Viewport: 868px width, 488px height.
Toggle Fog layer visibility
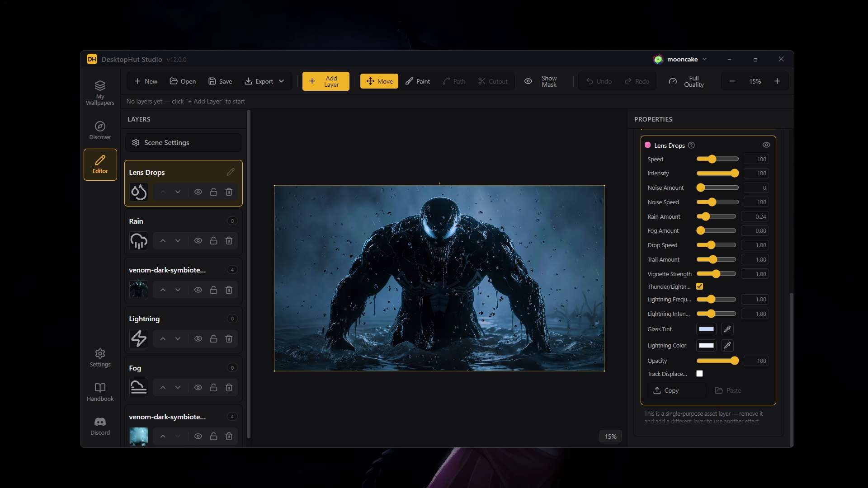pyautogui.click(x=198, y=388)
